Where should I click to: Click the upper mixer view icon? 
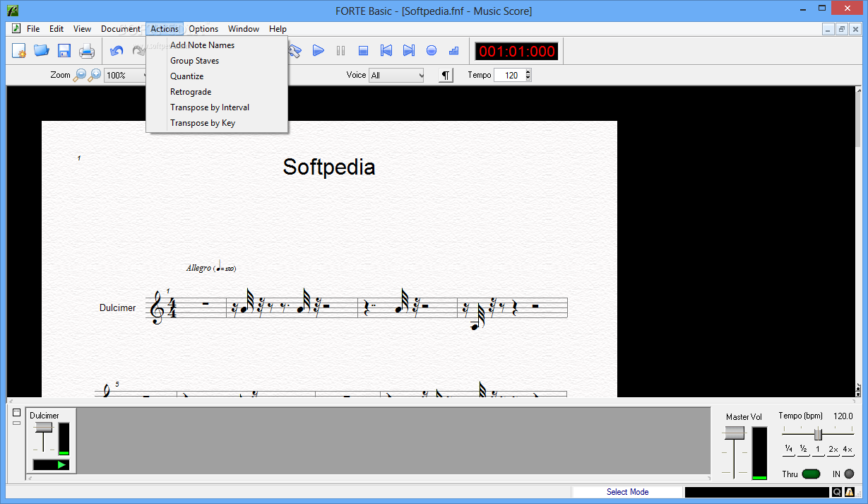pos(17,412)
